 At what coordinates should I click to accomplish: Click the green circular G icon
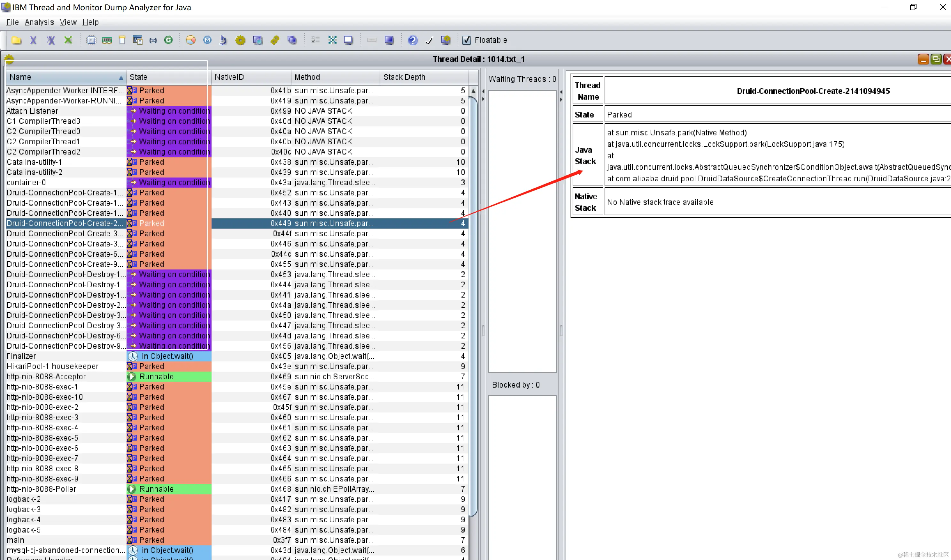[x=168, y=40]
